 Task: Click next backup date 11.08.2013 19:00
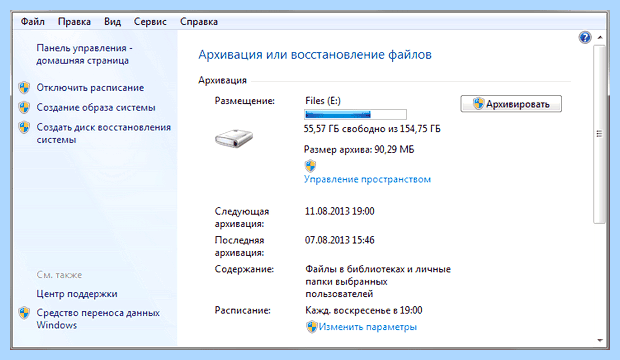[x=339, y=211]
